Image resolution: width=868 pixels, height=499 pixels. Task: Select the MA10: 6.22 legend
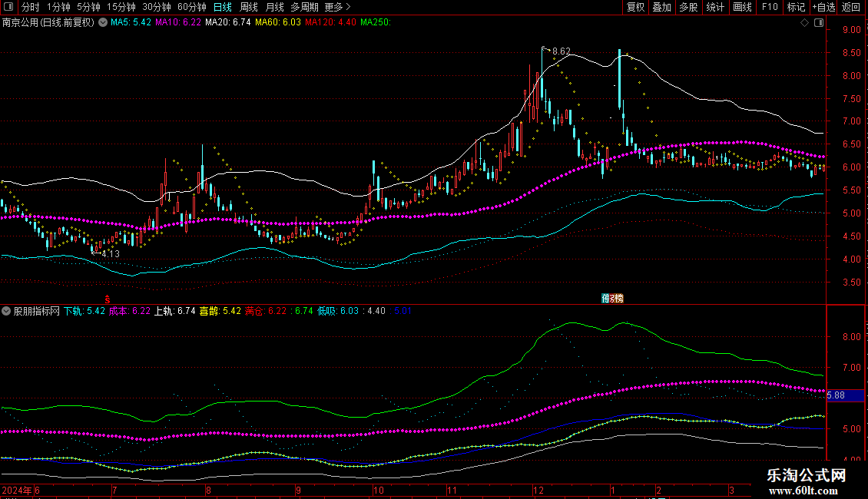point(177,22)
